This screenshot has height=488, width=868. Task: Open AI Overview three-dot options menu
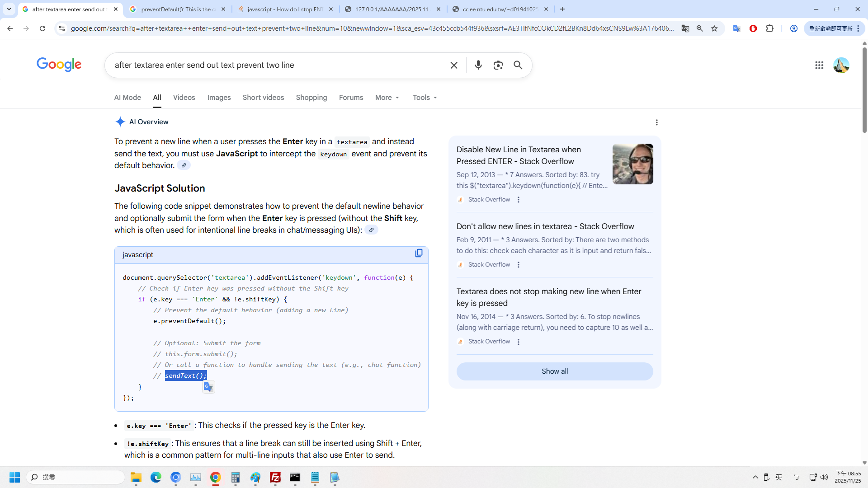tap(656, 122)
